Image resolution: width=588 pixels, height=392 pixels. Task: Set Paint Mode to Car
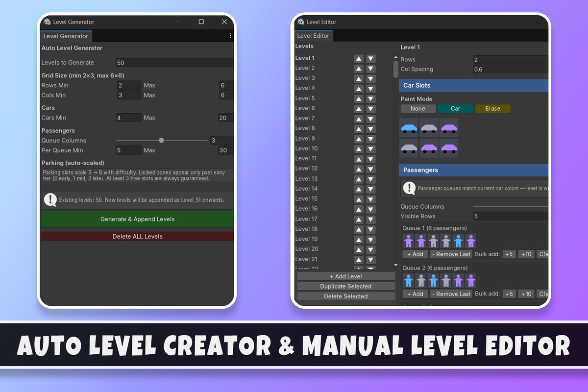[x=455, y=109]
